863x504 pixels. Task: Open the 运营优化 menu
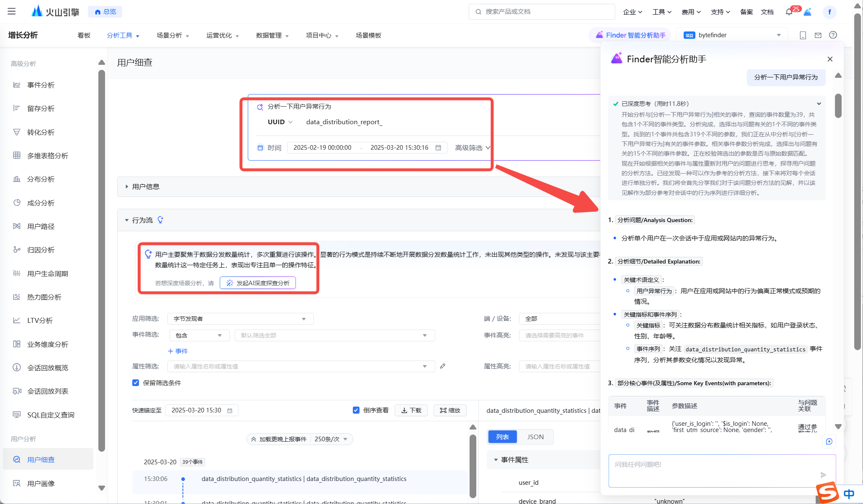[223, 36]
